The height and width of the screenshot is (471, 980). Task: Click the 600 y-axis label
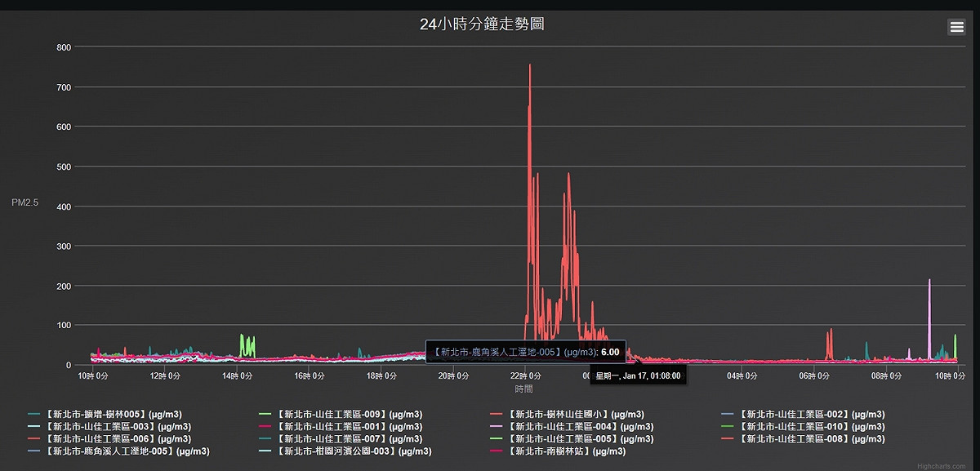click(x=64, y=127)
